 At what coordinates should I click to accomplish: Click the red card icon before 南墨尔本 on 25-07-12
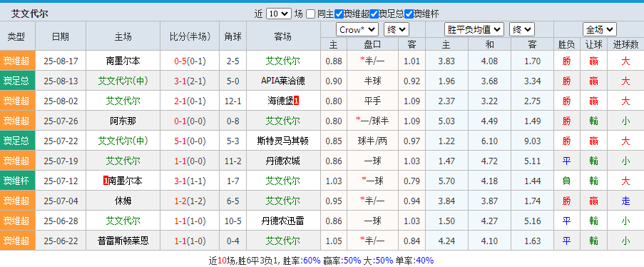point(106,181)
